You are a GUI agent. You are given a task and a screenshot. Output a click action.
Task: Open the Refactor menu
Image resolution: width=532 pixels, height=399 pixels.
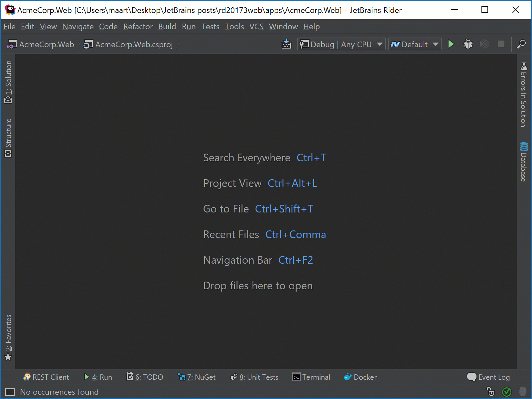coord(138,27)
